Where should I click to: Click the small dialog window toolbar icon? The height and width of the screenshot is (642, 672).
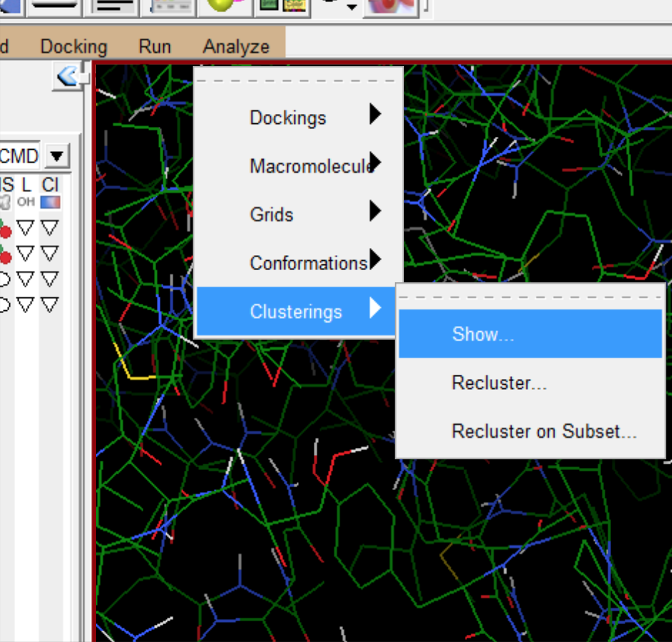point(168,6)
